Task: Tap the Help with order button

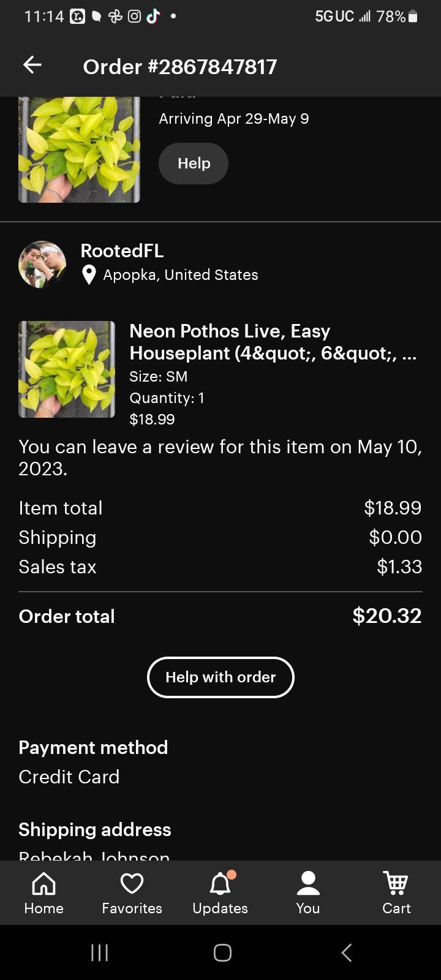Action: click(221, 677)
